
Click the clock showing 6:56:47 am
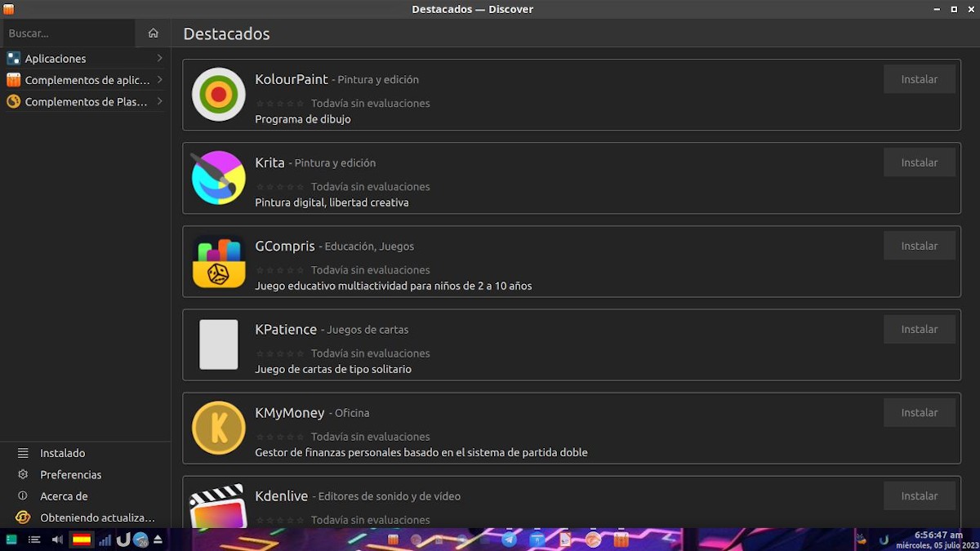[x=938, y=535]
